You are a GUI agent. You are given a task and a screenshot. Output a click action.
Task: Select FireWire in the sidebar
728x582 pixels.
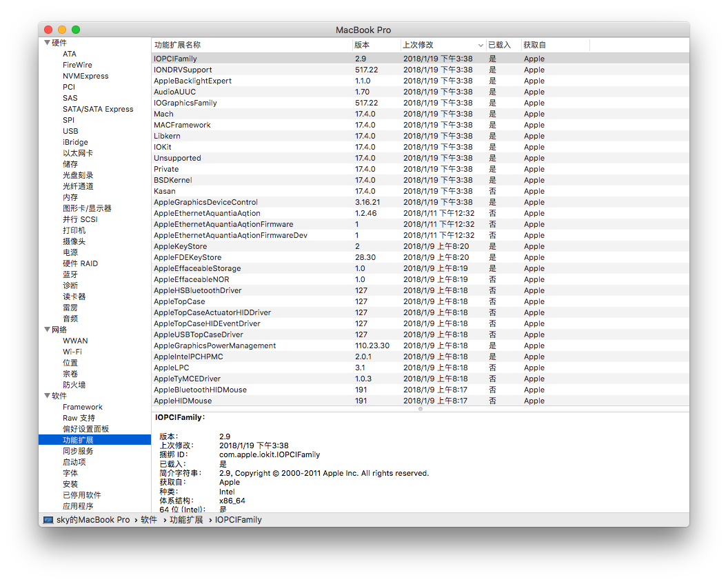(x=77, y=65)
